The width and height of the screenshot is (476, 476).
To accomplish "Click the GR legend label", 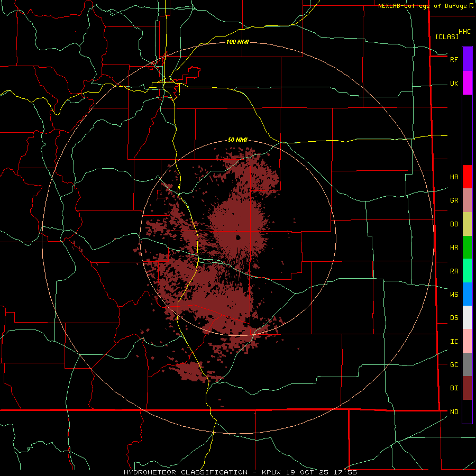I will [x=454, y=200].
